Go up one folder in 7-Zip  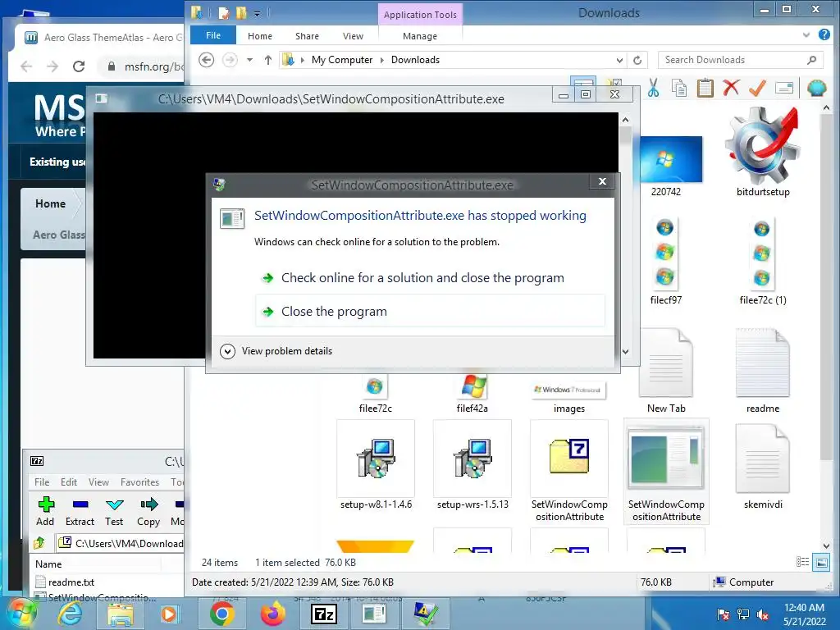(39, 543)
